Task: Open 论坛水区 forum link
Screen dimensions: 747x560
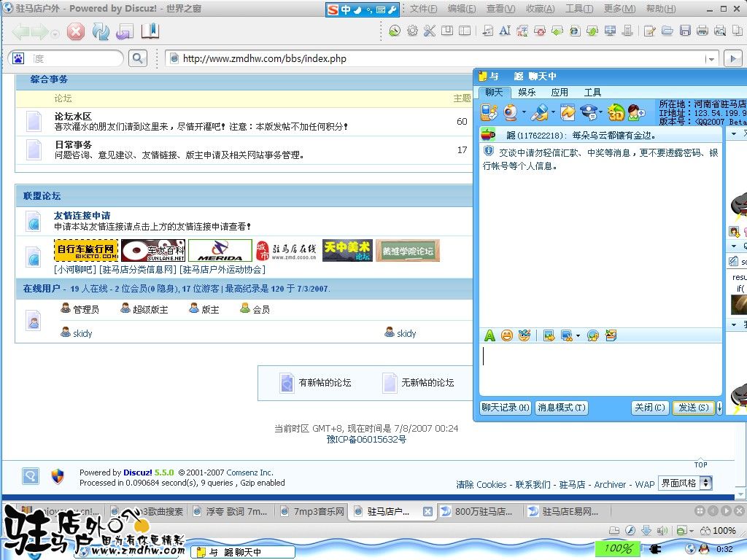Action: tap(73, 116)
